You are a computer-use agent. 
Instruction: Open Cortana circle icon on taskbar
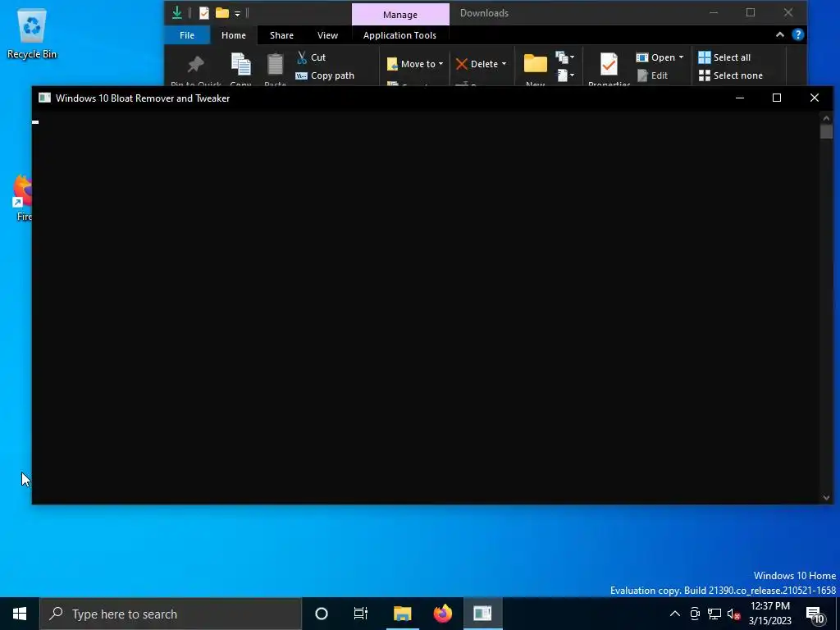322,614
